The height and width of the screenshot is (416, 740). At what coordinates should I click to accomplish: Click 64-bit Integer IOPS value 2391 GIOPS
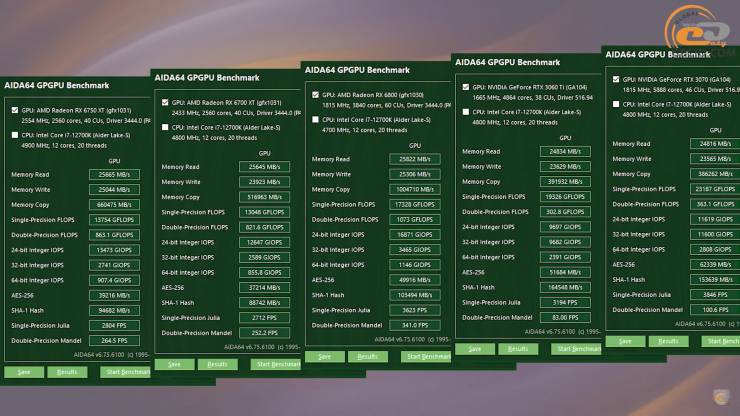pos(565,258)
